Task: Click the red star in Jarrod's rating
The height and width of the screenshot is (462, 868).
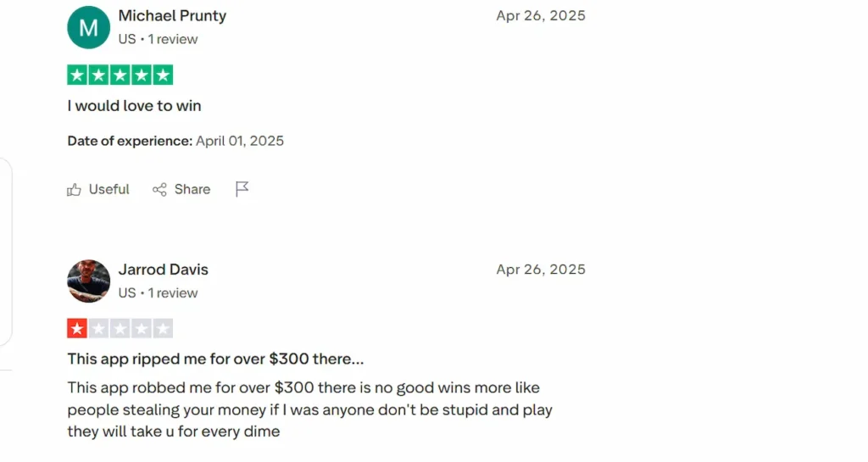Action: [x=78, y=329]
